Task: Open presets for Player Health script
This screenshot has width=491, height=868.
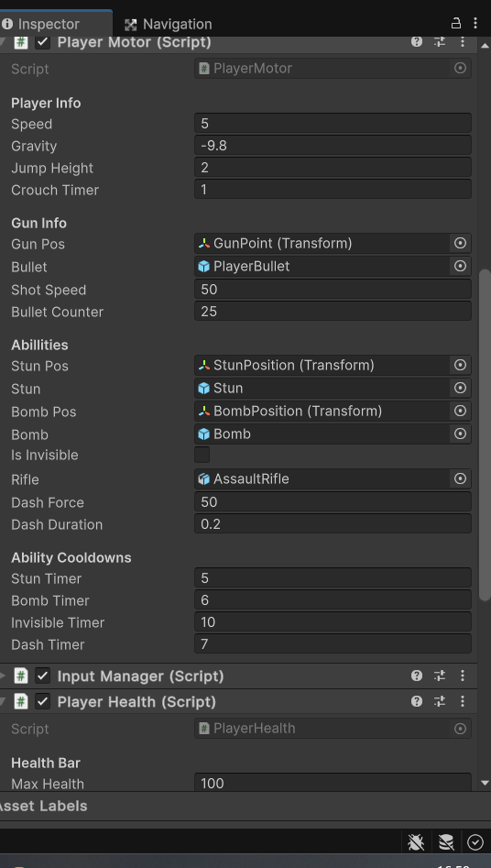Action: tap(440, 701)
